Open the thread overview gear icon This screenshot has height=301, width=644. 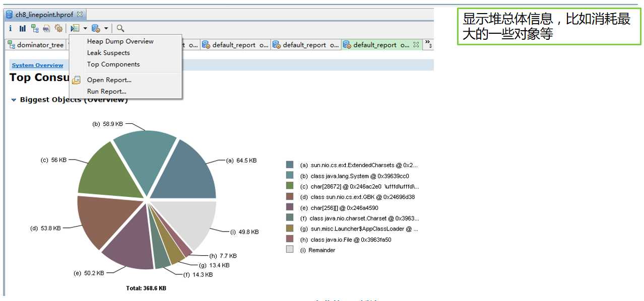pyautogui.click(x=59, y=28)
